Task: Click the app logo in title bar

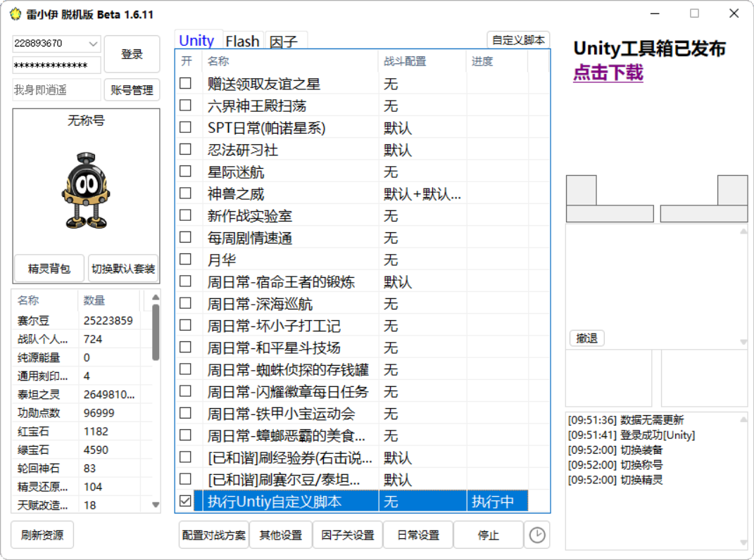Action: tap(15, 14)
